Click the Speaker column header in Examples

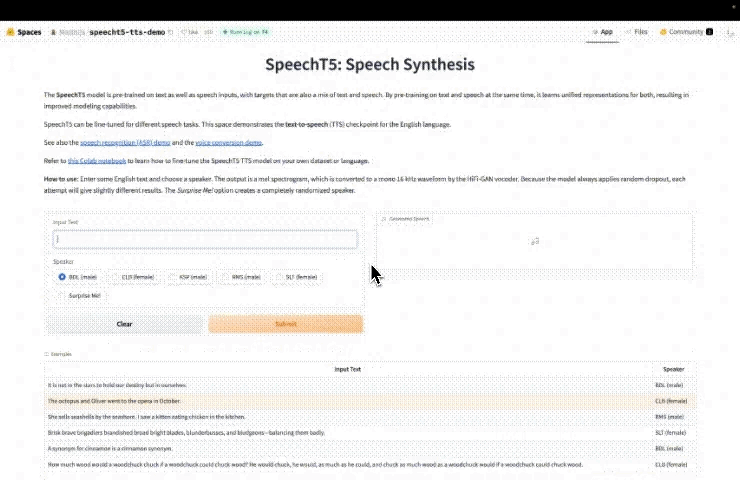pos(673,369)
